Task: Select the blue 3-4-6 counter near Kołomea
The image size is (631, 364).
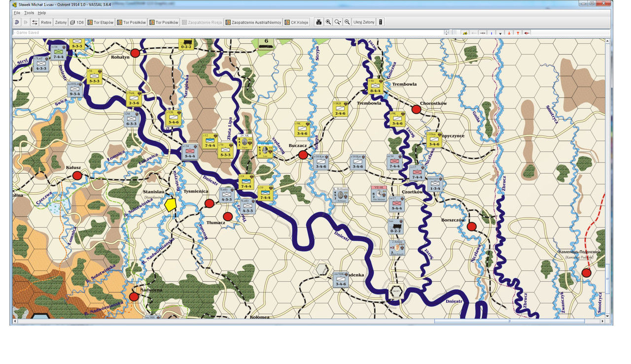Action: click(341, 280)
